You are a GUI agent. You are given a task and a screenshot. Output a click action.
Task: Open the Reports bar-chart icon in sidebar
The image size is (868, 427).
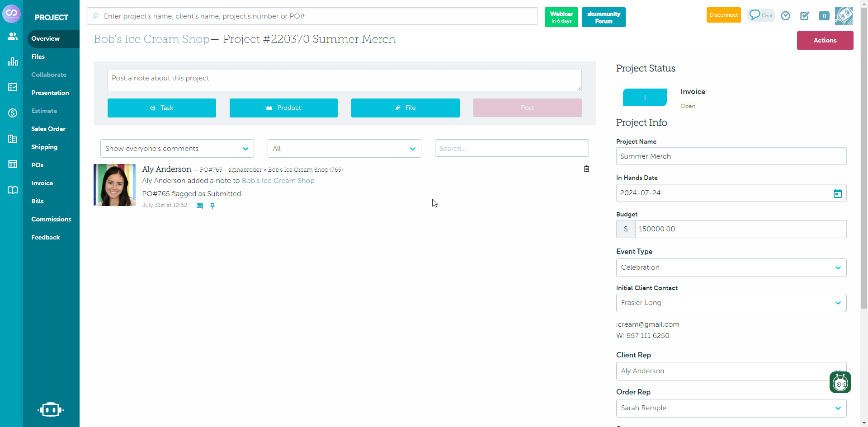12,61
